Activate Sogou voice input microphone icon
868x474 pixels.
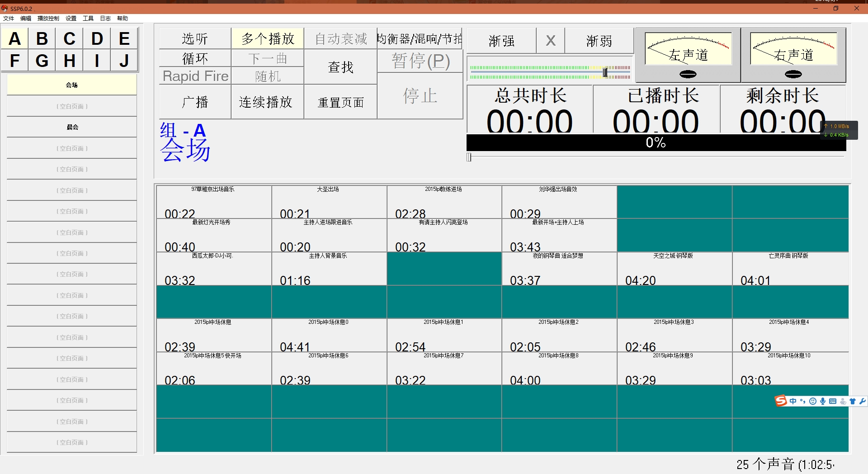tap(824, 401)
